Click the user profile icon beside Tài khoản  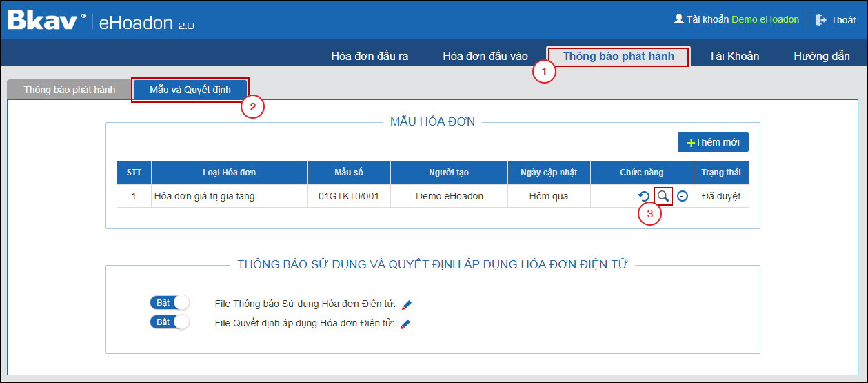[x=678, y=19]
